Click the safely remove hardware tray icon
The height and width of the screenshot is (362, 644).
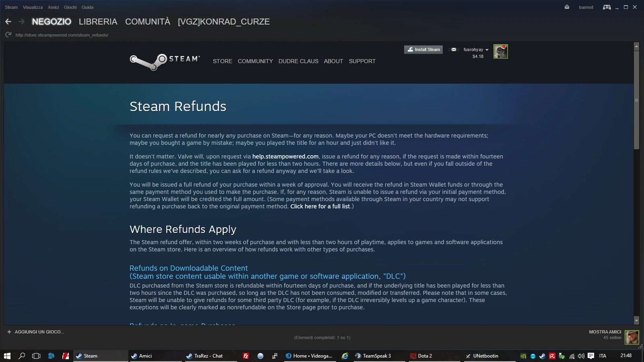[x=562, y=356]
